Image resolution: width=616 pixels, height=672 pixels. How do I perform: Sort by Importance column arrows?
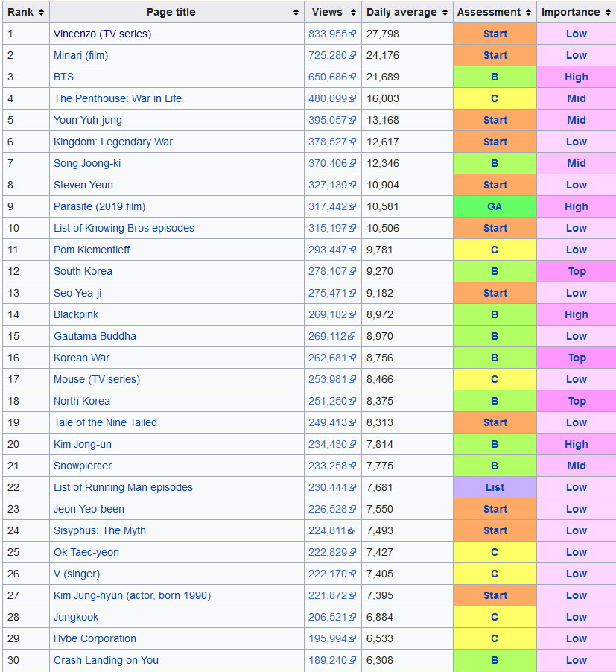[x=609, y=13]
